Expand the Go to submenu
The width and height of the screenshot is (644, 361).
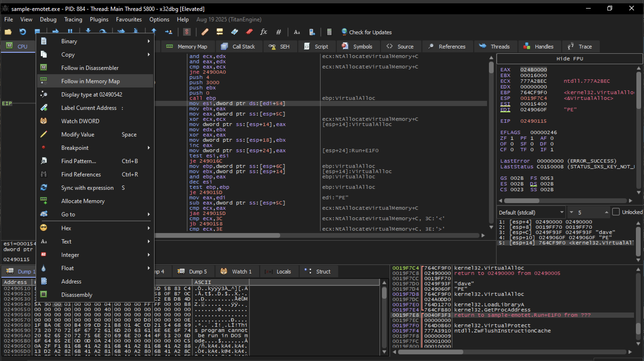point(95,214)
